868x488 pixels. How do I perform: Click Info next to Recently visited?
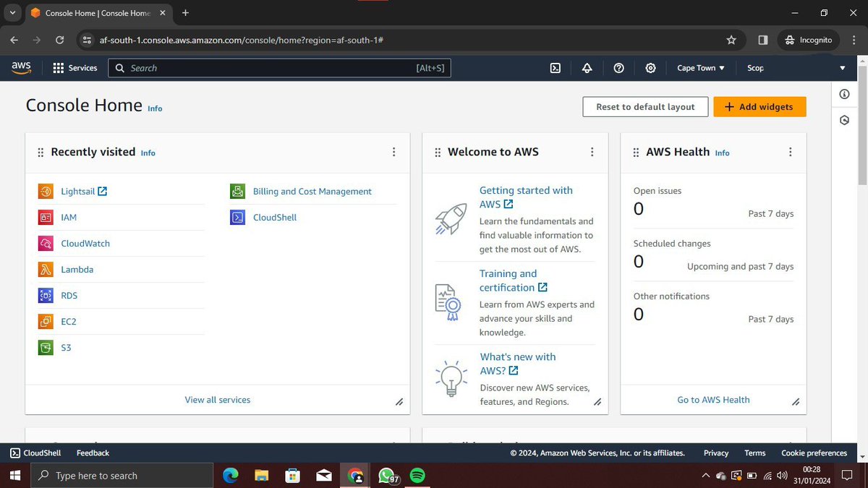148,153
